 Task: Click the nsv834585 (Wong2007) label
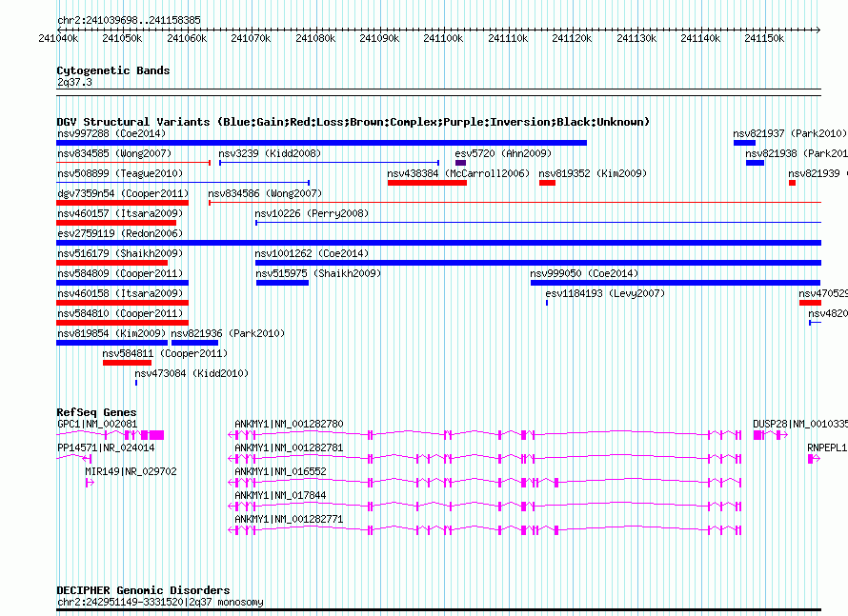point(114,153)
